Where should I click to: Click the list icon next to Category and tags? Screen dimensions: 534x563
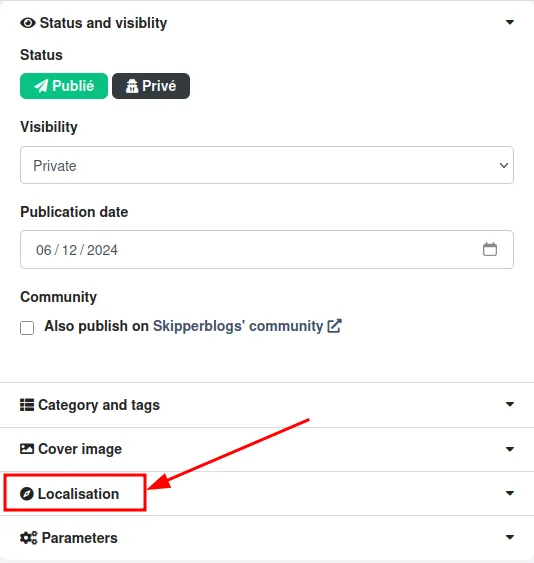(27, 405)
